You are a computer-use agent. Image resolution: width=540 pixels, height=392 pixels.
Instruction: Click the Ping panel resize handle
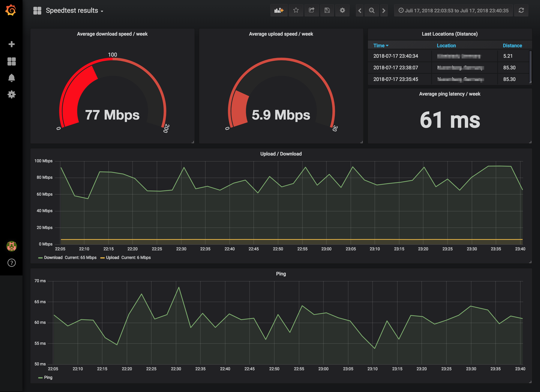[x=530, y=382]
